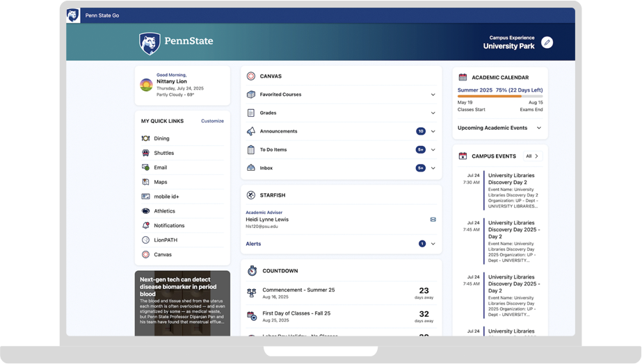Viewport: 642px width, 364px height.
Task: Click the University Park campus name
Action: coord(508,47)
